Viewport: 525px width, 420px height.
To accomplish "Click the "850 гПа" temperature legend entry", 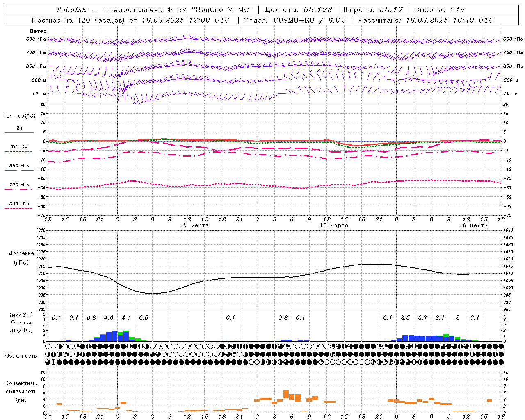I will point(19,166).
